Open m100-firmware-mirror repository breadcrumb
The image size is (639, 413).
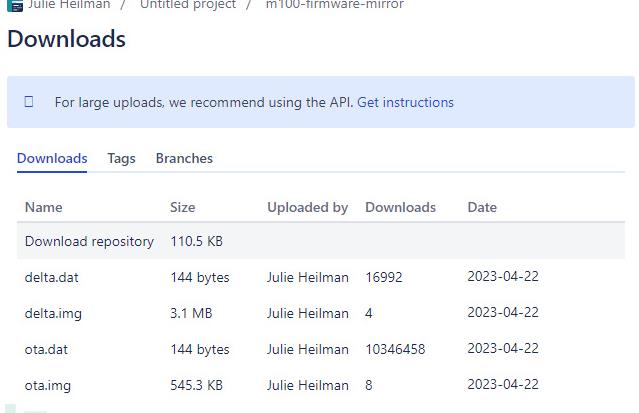(x=334, y=5)
